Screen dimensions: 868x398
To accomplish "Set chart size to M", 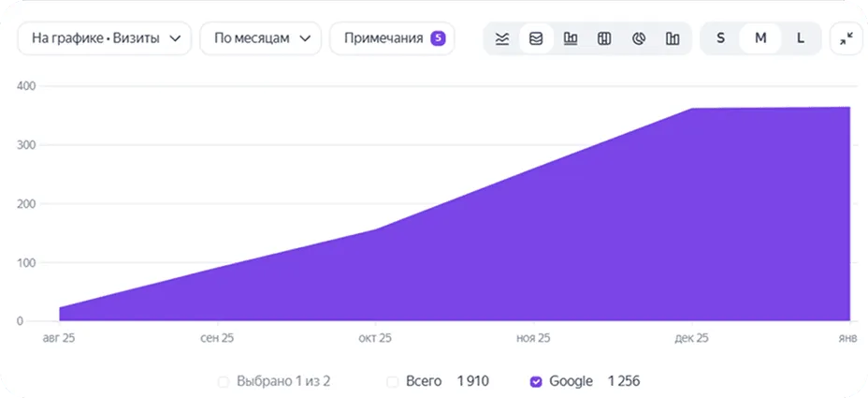I will (760, 38).
